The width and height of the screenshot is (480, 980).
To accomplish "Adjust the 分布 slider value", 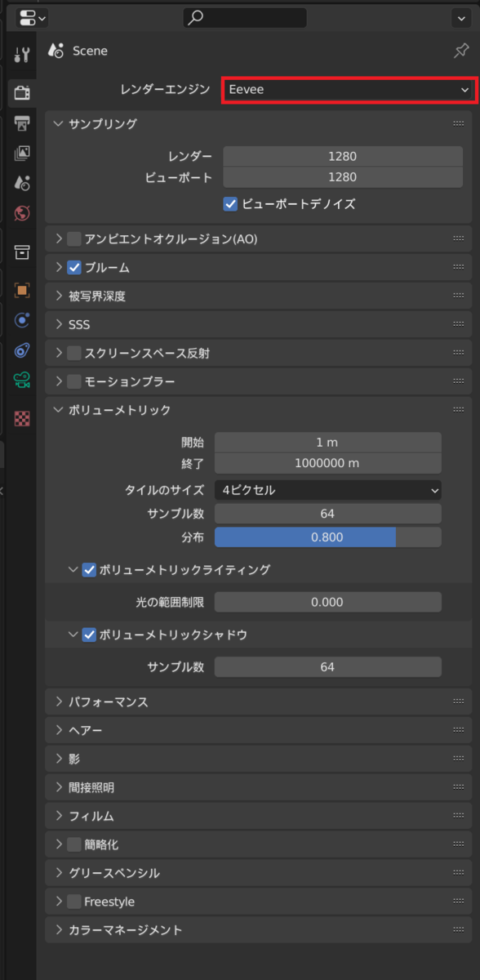I will pos(327,537).
